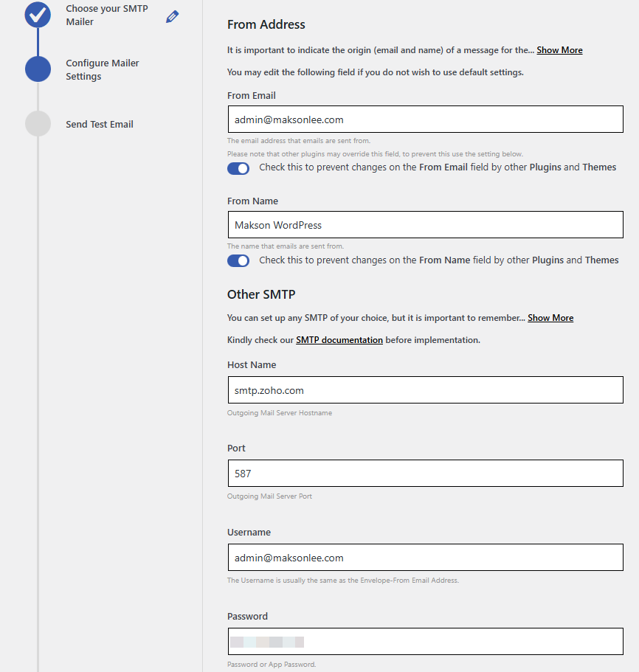
Task: Expand Show More under From Address
Action: (559, 50)
